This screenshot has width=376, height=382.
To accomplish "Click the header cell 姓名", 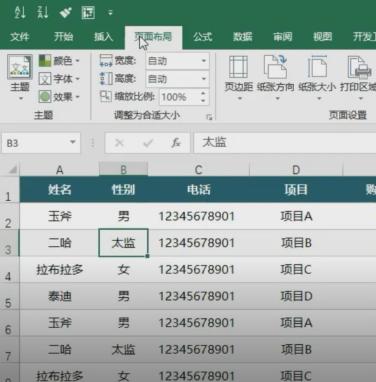I will [59, 190].
